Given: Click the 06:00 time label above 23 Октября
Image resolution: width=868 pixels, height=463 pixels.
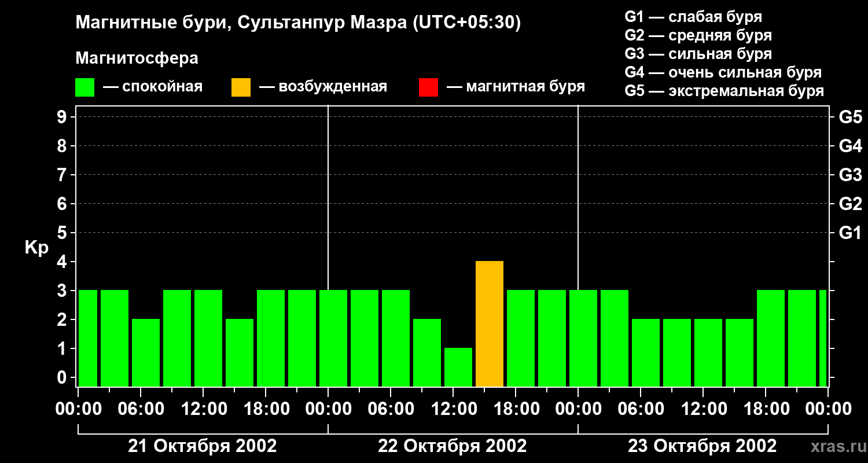Looking at the screenshot, I should click(641, 409).
